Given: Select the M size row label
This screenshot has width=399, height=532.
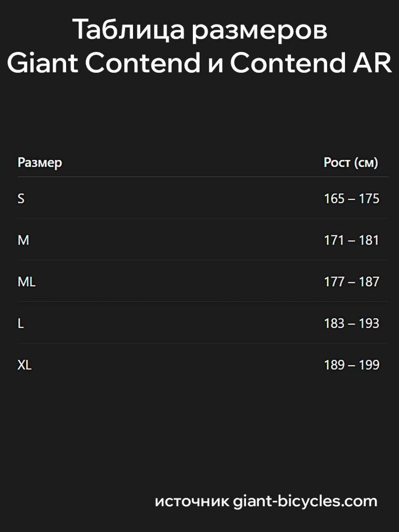Looking at the screenshot, I should [x=23, y=240].
